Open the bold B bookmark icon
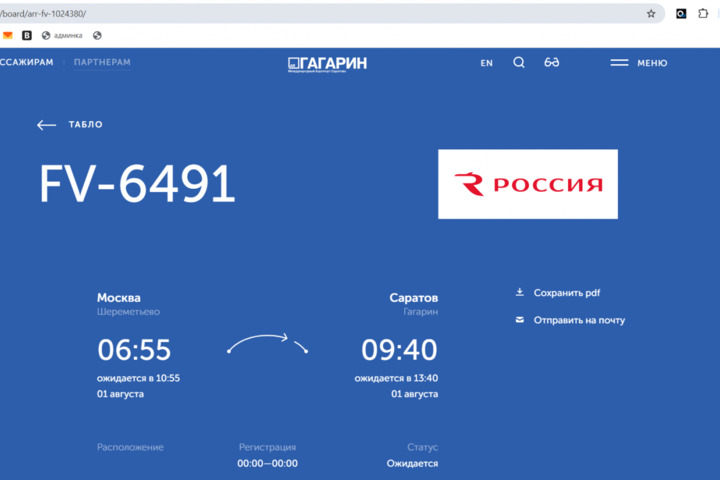Image resolution: width=720 pixels, height=480 pixels. click(27, 35)
